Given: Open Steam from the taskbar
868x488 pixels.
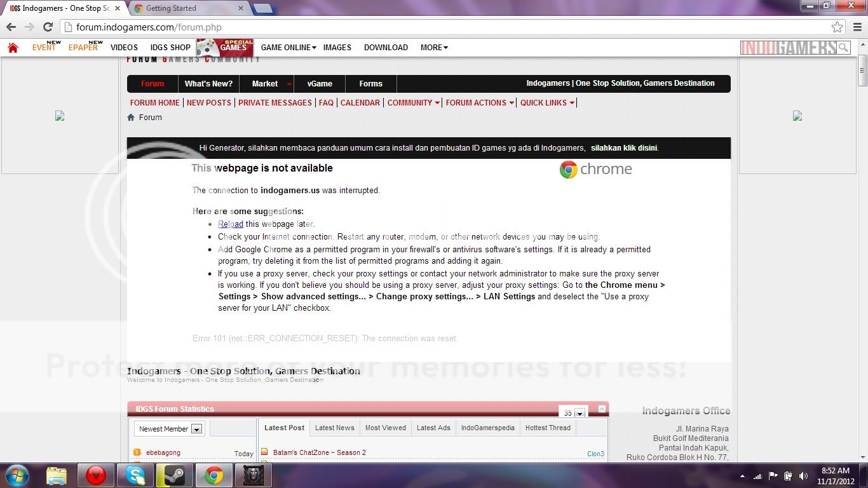Looking at the screenshot, I should point(174,475).
